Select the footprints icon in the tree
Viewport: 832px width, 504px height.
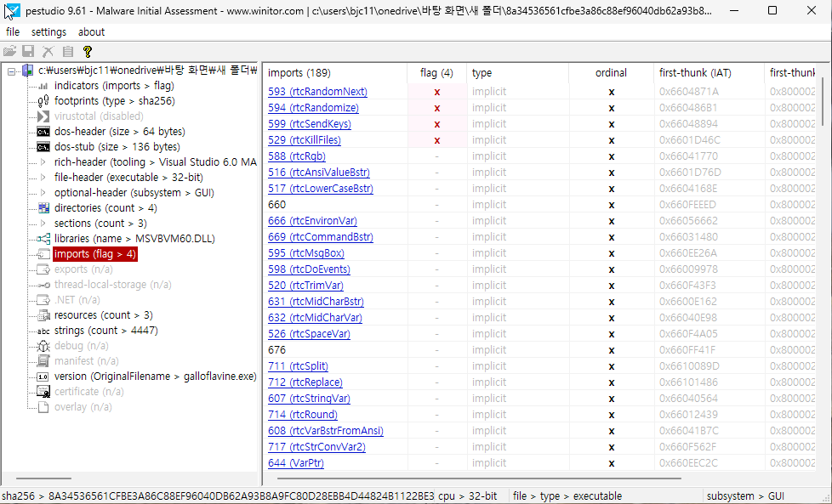point(43,101)
